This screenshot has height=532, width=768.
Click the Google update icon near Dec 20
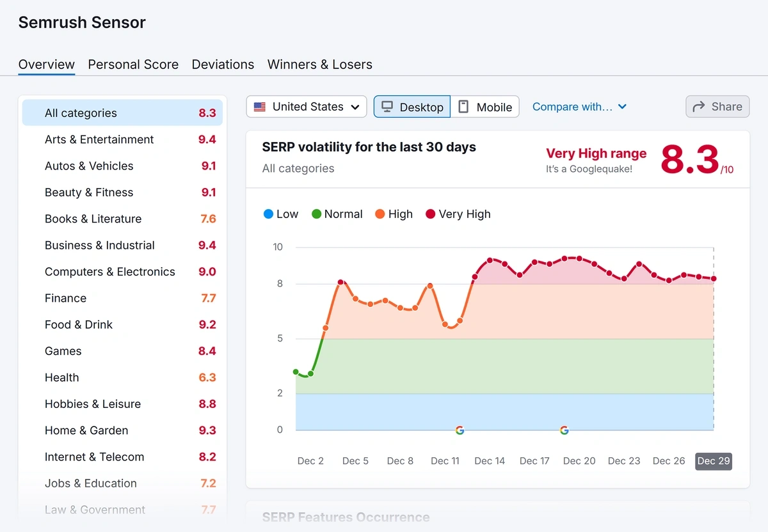pos(564,430)
